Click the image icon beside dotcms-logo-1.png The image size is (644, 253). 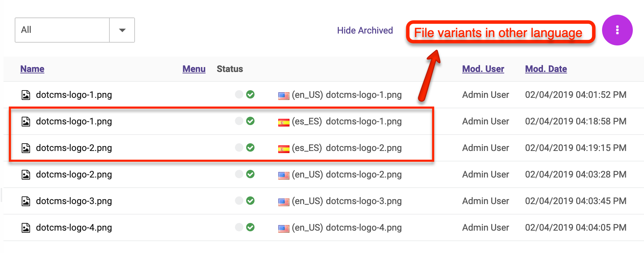pos(26,94)
